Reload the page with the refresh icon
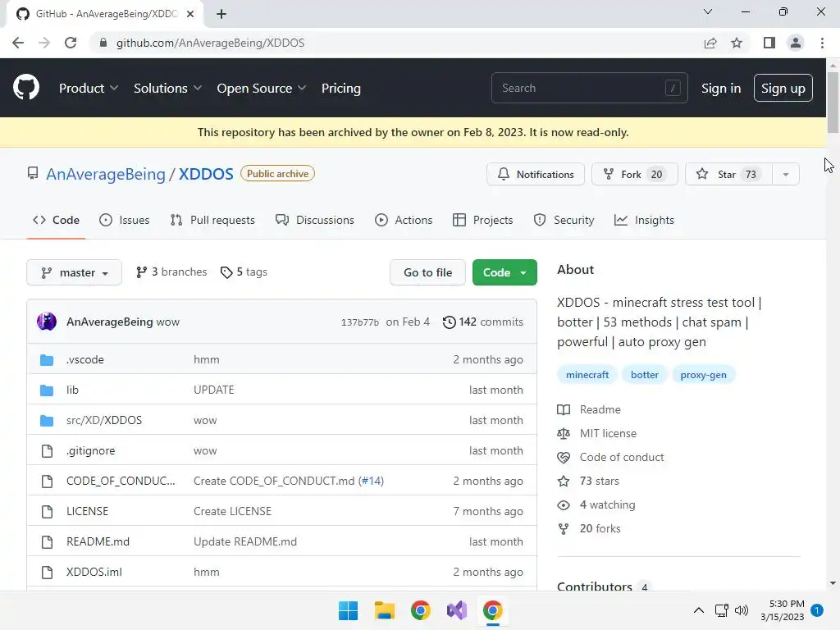 coord(71,43)
